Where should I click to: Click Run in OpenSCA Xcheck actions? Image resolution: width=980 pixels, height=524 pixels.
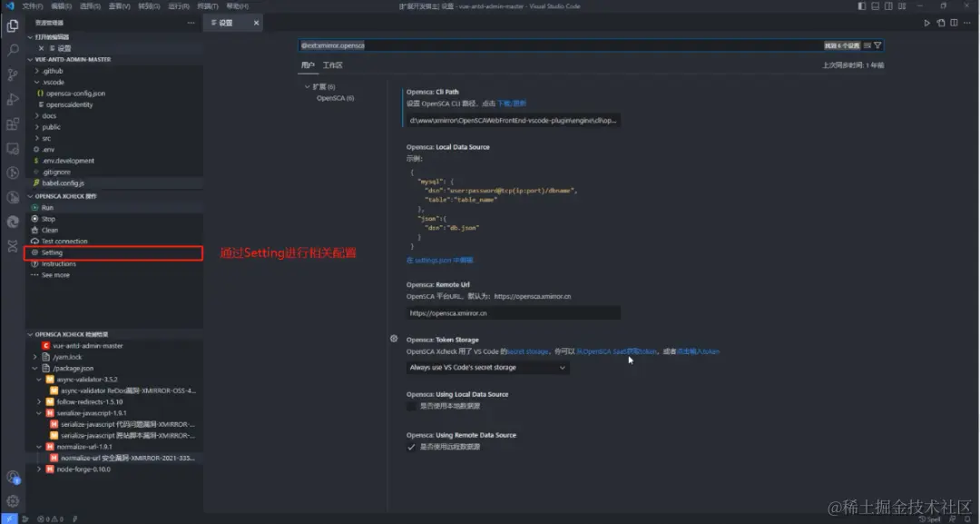tap(113, 208)
